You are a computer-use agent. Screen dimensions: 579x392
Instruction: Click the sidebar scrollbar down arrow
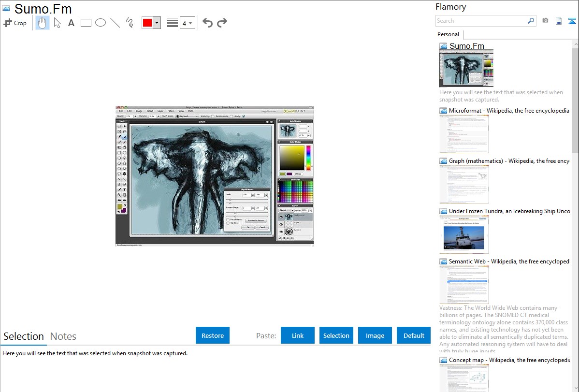pyautogui.click(x=575, y=388)
